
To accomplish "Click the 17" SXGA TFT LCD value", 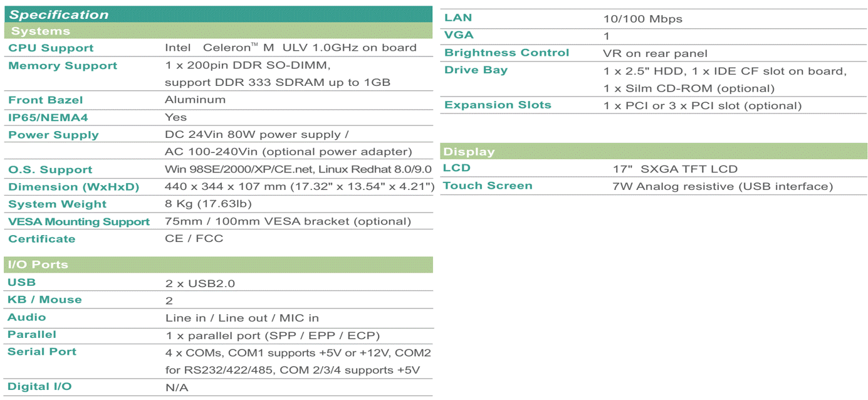I will (675, 169).
